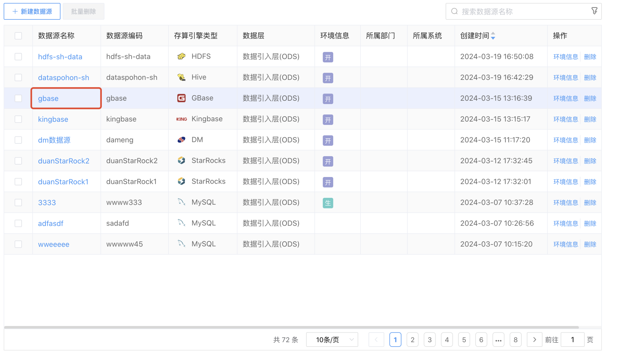Image resolution: width=621 pixels, height=364 pixels.
Task: Click the 新建数据源 button
Action: [x=32, y=11]
